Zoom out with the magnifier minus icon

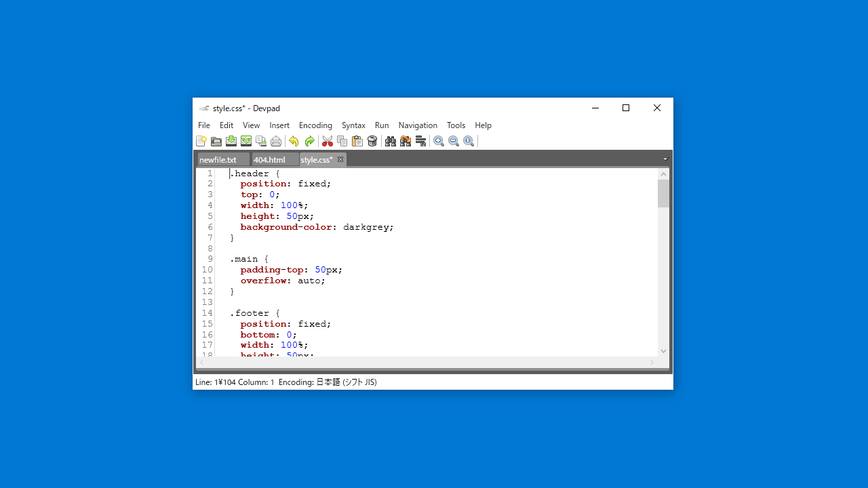(x=454, y=141)
